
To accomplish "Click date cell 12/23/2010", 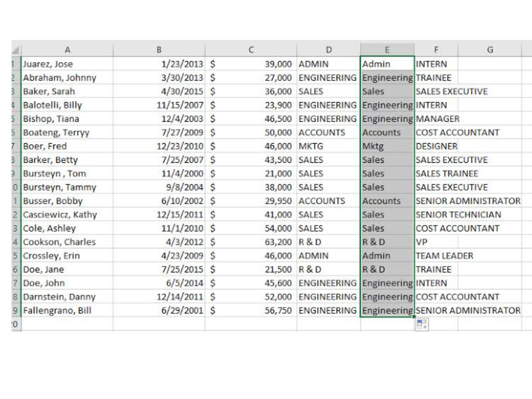I will click(x=159, y=146).
